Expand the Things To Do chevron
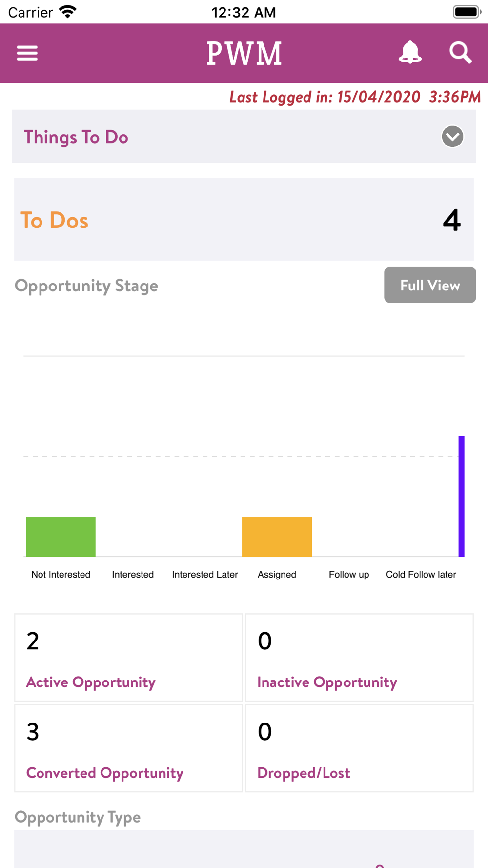The height and width of the screenshot is (868, 488). pos(452,137)
